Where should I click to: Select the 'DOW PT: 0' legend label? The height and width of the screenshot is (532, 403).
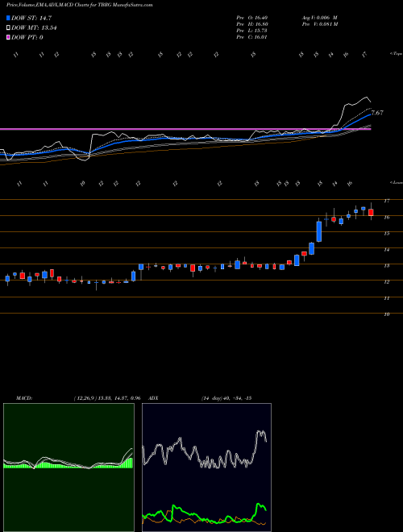(x=27, y=37)
